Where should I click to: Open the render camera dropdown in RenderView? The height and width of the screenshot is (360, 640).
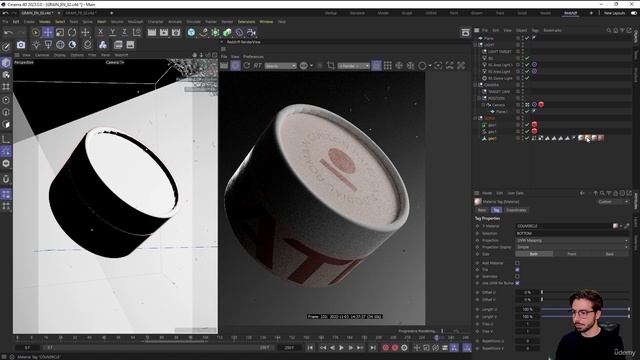coord(353,66)
